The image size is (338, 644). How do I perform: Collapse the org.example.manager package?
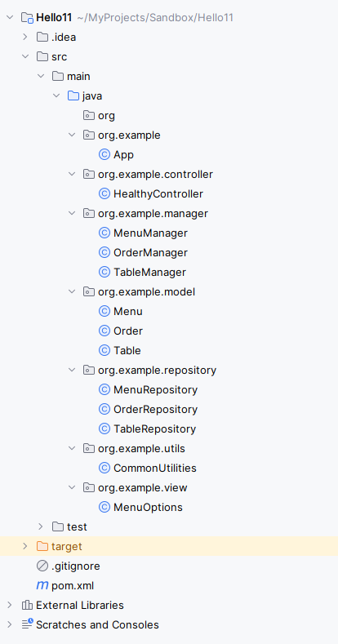(x=72, y=213)
